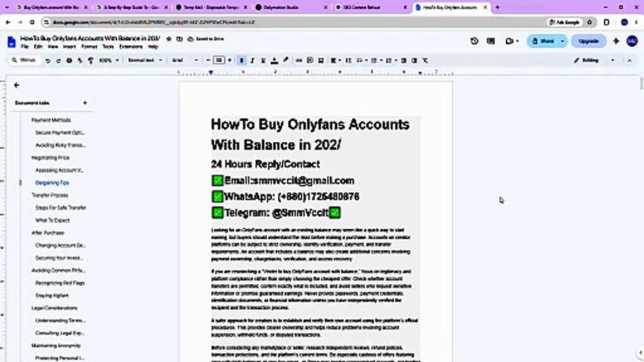Add a comment from toolbar
Screen dimensions: 644x362
point(310,60)
